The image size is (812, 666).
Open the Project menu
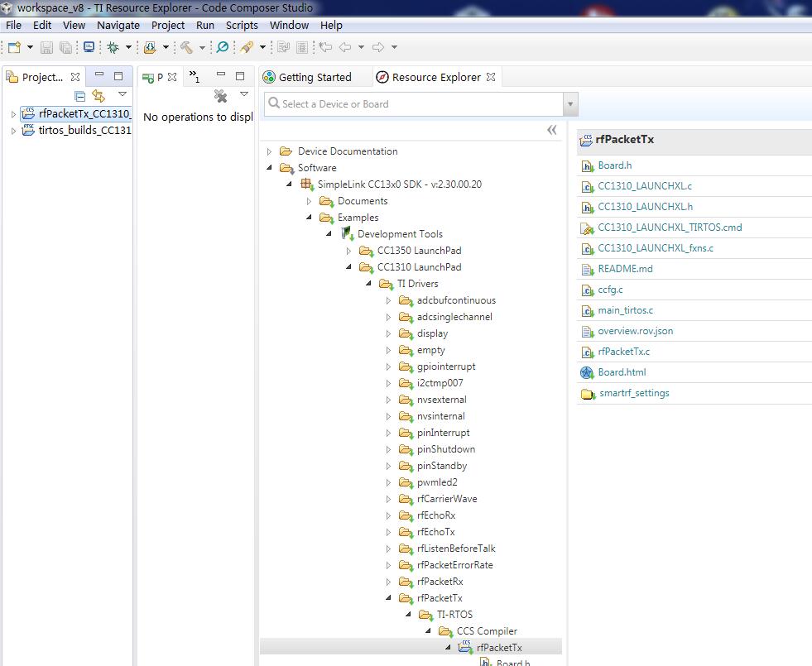168,26
